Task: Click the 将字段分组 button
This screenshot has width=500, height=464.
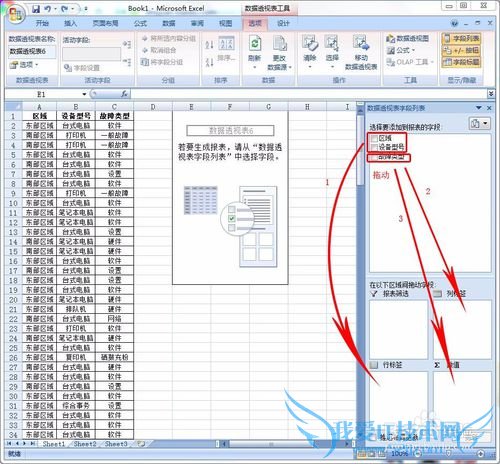Action: point(162,62)
